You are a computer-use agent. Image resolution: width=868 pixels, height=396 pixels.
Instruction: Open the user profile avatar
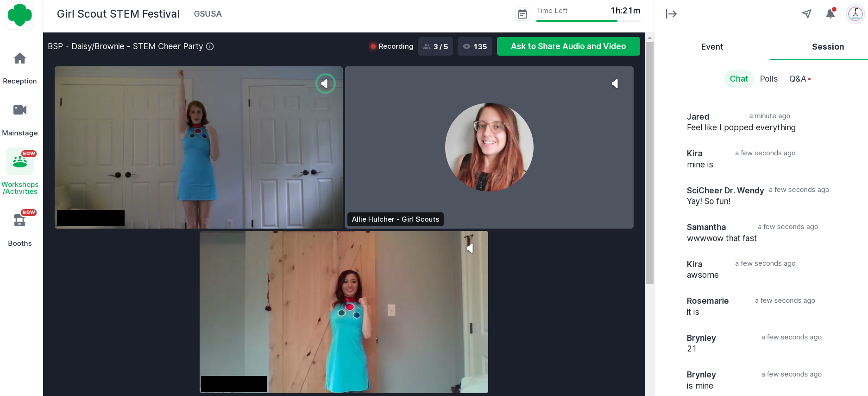point(855,14)
